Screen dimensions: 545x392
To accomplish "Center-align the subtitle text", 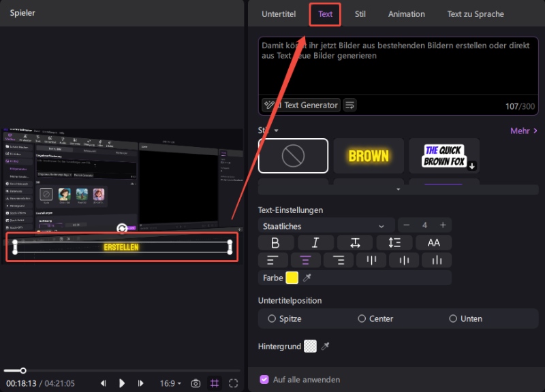I will pyautogui.click(x=305, y=260).
